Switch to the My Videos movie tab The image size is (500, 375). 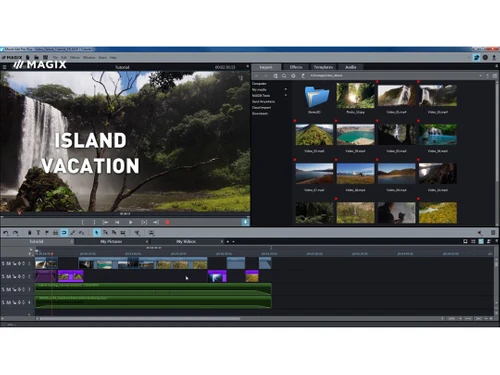click(186, 241)
